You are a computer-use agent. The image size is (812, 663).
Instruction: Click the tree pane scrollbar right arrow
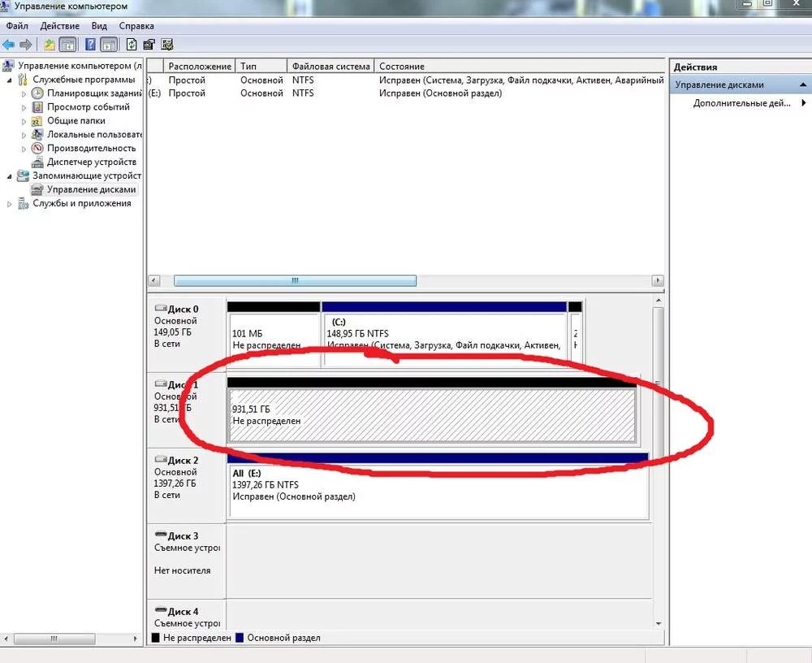click(135, 639)
